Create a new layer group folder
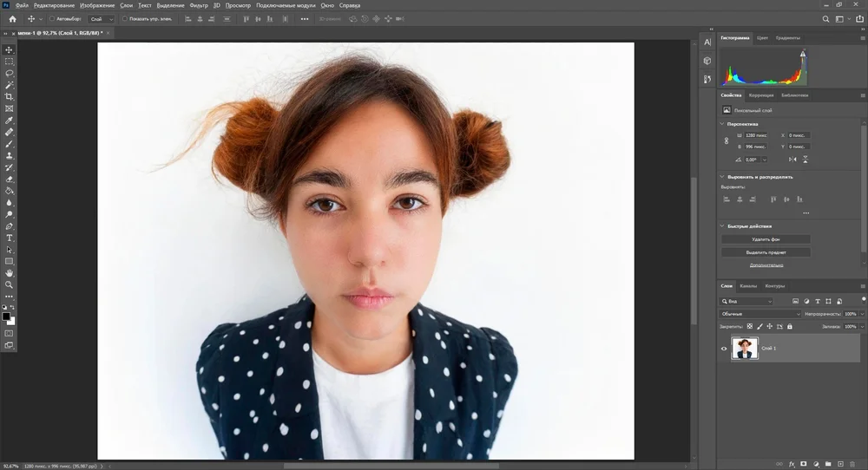 [x=828, y=464]
